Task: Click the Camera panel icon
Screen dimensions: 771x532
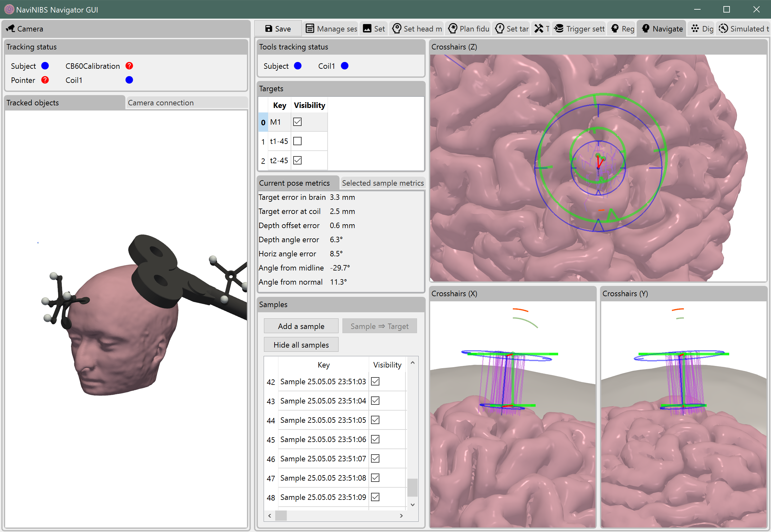Action: click(x=10, y=29)
